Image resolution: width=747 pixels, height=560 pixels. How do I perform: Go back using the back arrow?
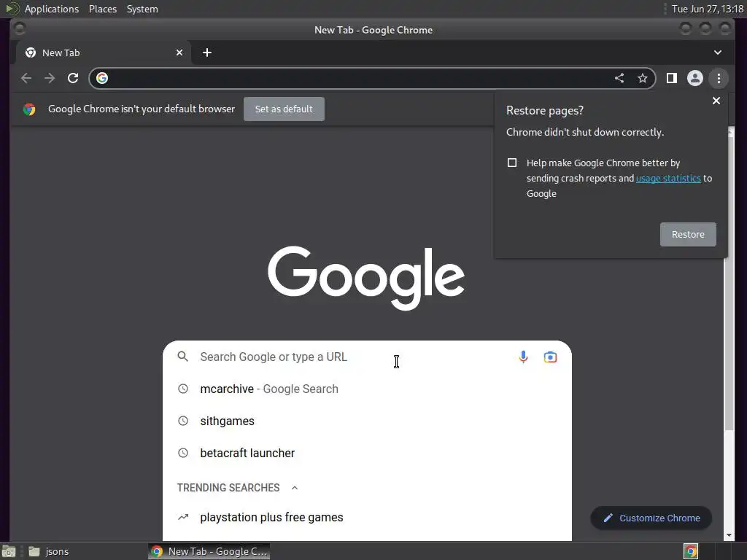pos(26,78)
